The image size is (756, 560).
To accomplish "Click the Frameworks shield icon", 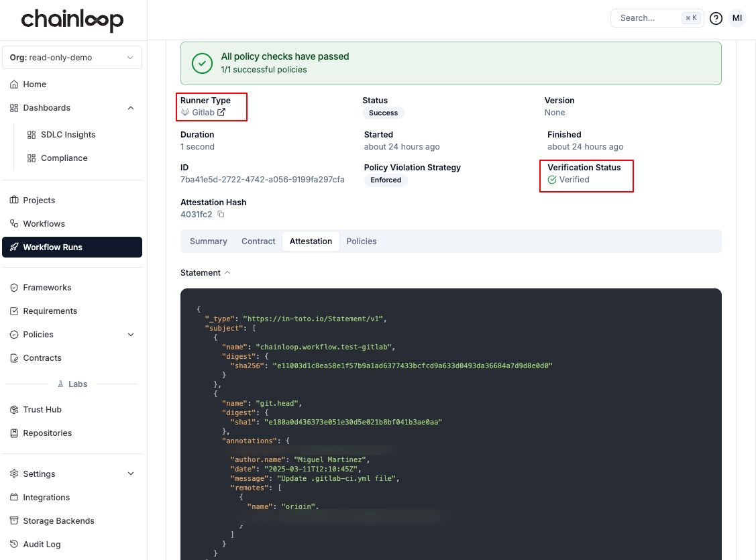I will coord(14,288).
